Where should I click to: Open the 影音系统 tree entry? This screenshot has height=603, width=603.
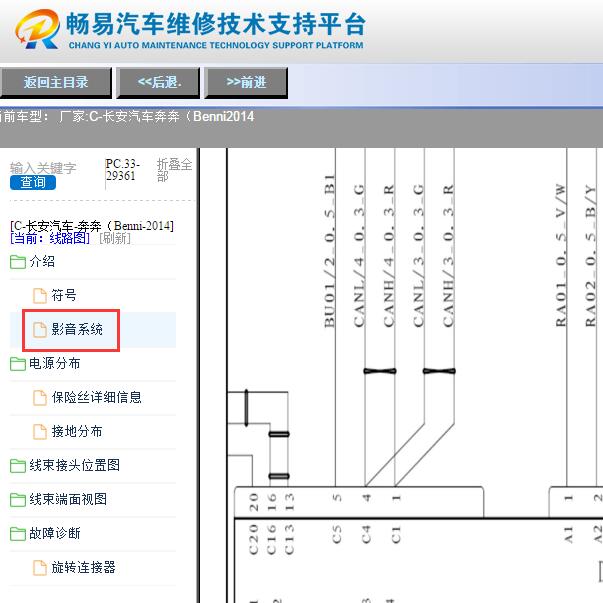[77, 329]
